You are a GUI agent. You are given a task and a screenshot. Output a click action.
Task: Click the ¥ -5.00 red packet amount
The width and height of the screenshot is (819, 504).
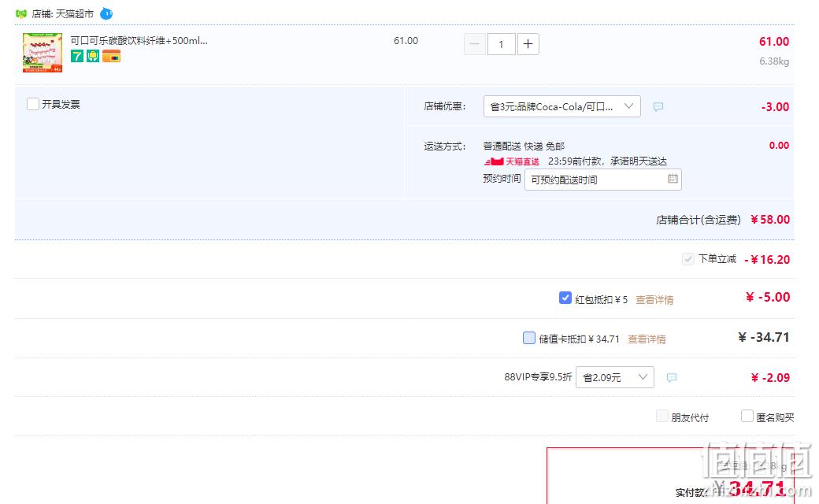(767, 297)
